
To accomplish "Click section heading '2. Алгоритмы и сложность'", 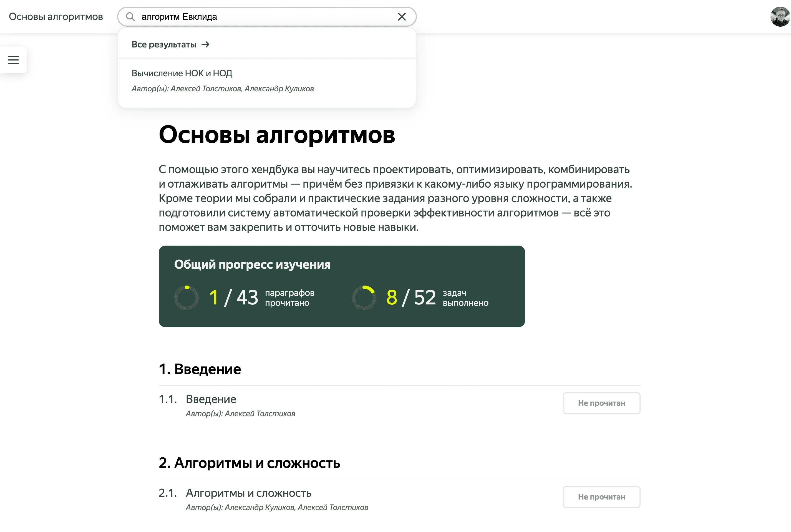I will tap(250, 463).
